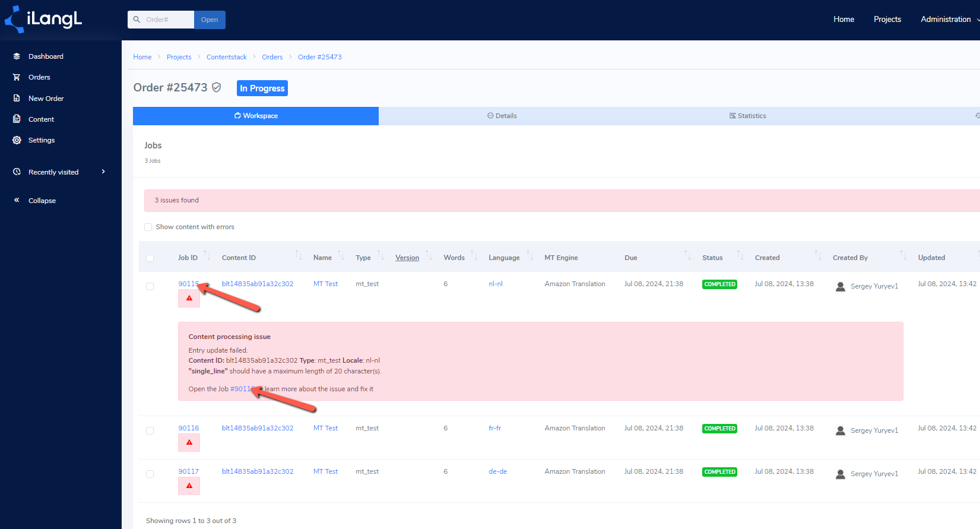
Task: Open the Projects breadcrumb link
Action: (179, 57)
